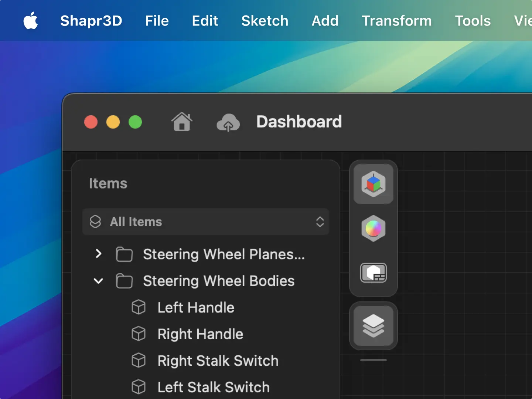Click the cloud upload sync icon
532x399 pixels.
point(228,122)
